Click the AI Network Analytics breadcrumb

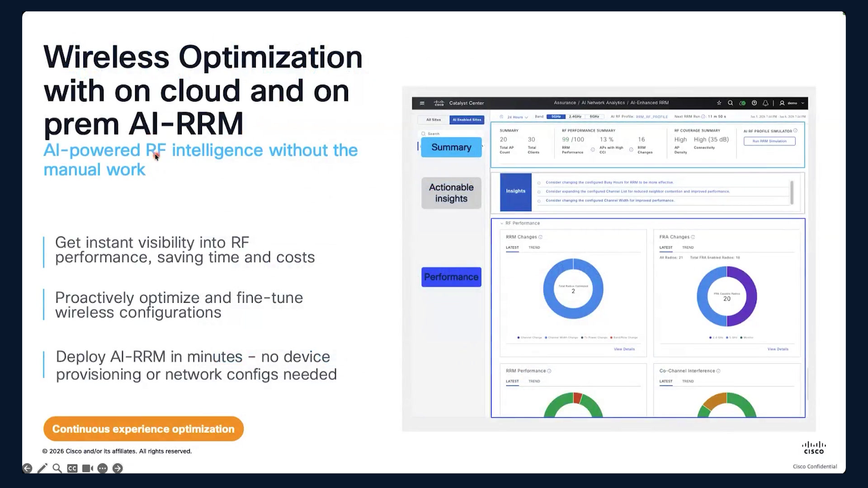coord(603,103)
